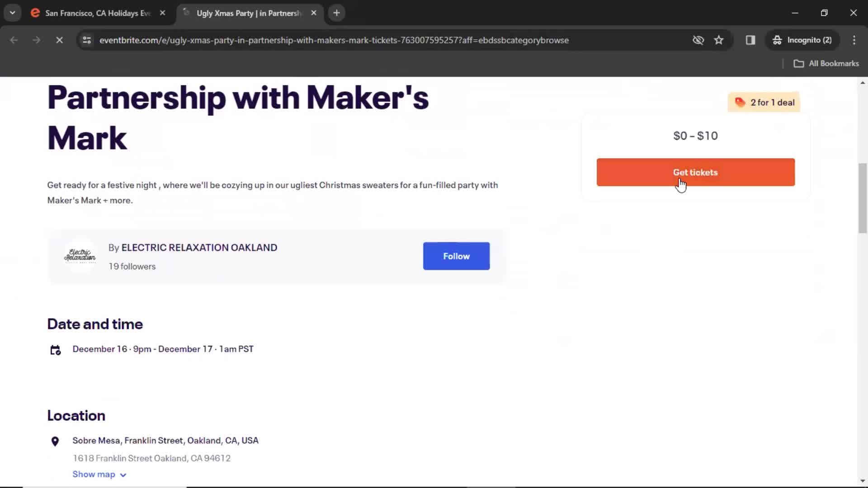The width and height of the screenshot is (868, 488).
Task: Click the Get tickets button
Action: 695,172
